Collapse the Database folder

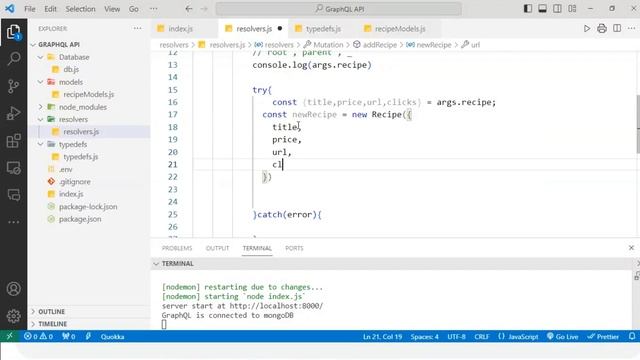[74, 57]
